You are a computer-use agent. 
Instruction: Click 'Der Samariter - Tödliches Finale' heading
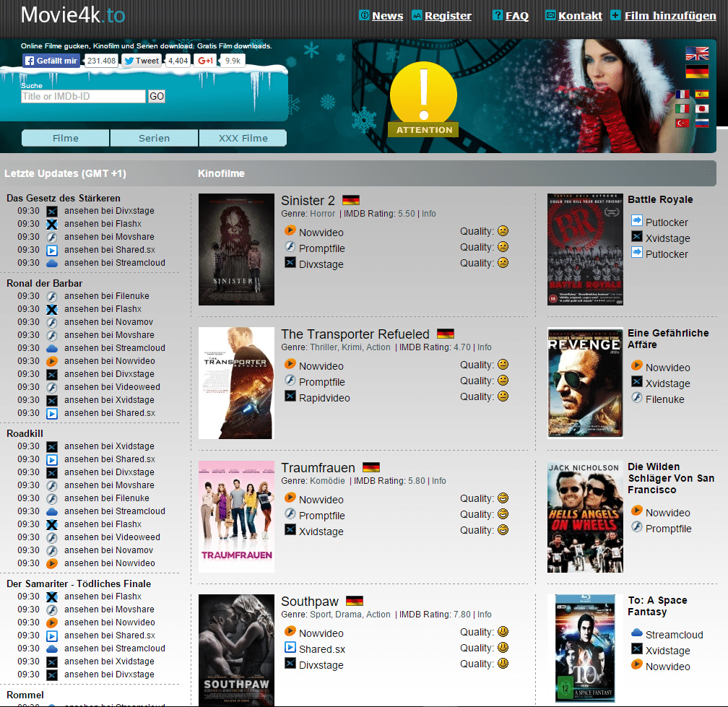click(x=79, y=584)
